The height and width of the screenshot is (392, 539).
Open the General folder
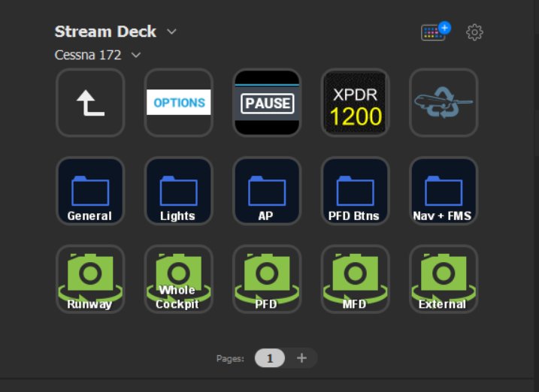tap(90, 191)
